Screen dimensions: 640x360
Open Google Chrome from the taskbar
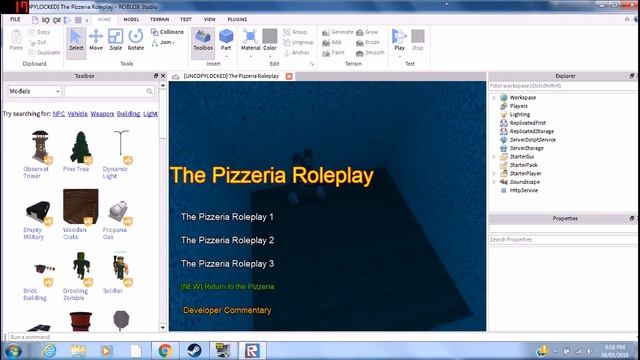pos(165,351)
